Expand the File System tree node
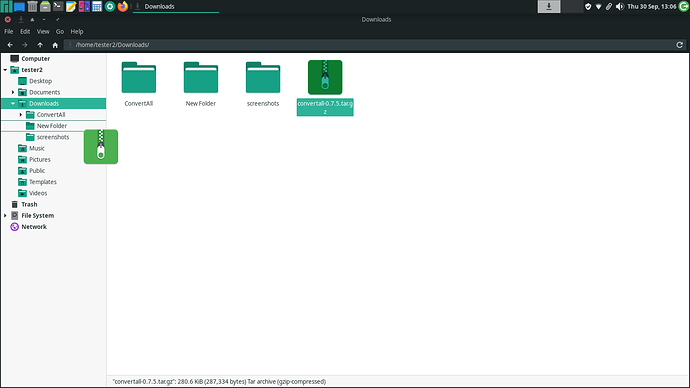This screenshot has height=388, width=690. [5, 216]
